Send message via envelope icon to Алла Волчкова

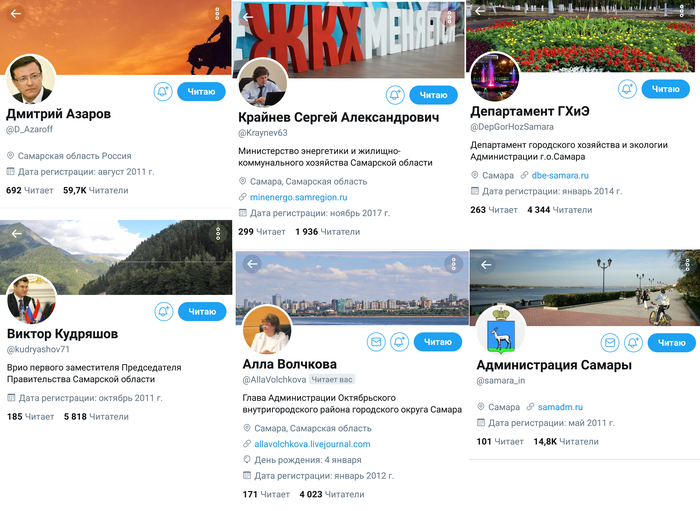[x=376, y=342]
